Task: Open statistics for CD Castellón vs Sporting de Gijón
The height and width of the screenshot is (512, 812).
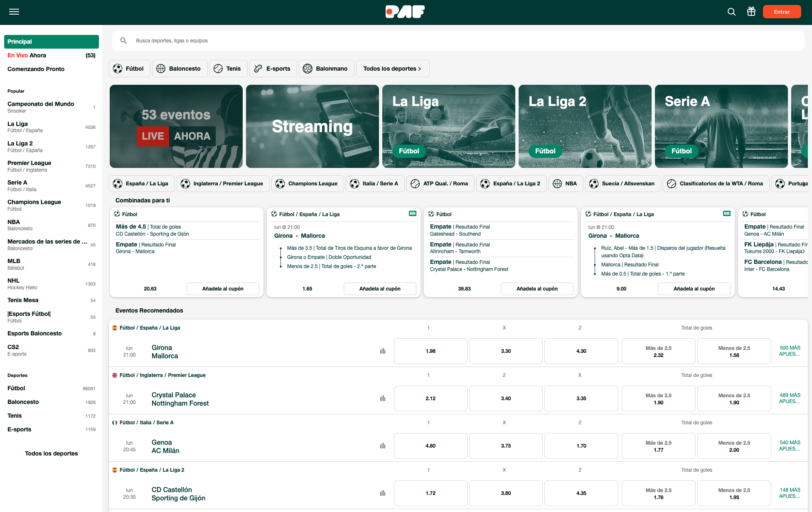Action: click(x=383, y=493)
